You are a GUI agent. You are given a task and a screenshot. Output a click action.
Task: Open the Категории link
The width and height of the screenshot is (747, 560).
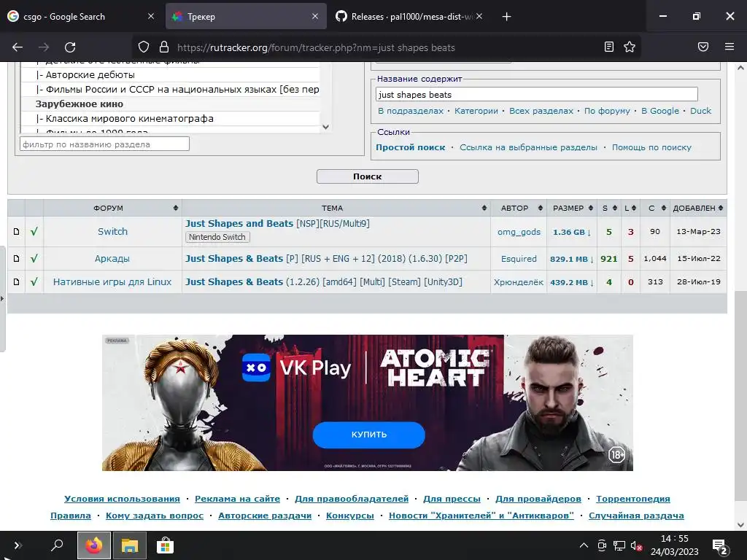tap(476, 111)
